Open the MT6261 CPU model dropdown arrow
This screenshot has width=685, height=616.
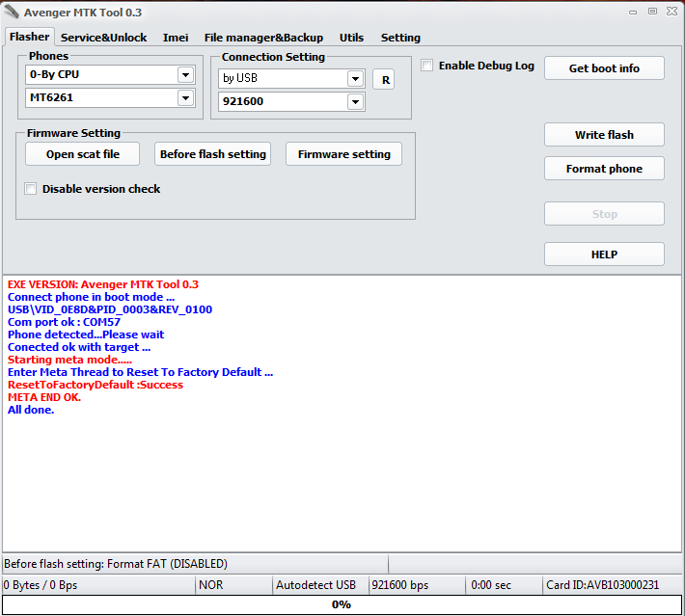click(x=185, y=97)
